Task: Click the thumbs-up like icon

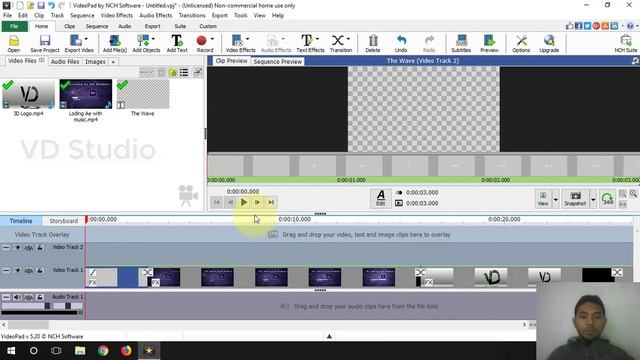Action: point(569,26)
